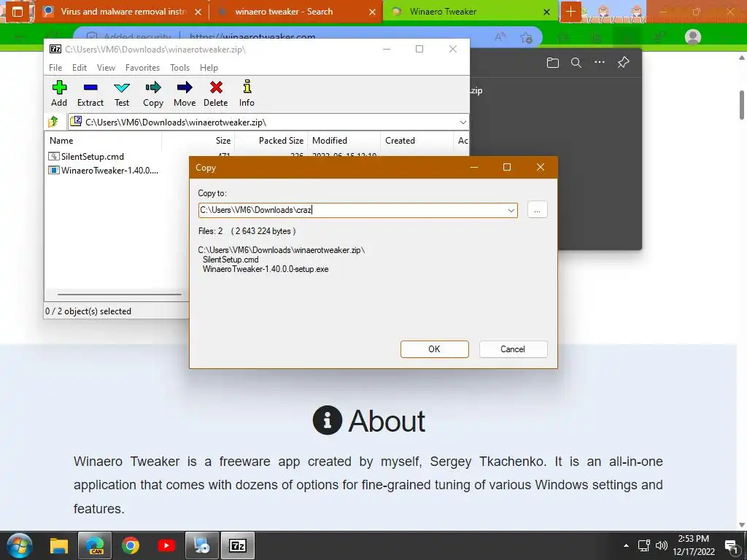Open the notification center icon
747x560 pixels.
tap(731, 546)
